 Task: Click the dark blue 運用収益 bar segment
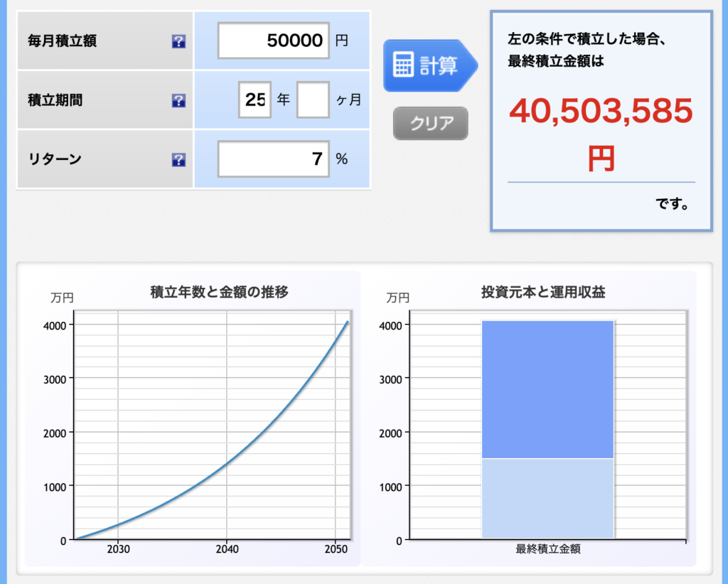[547, 389]
